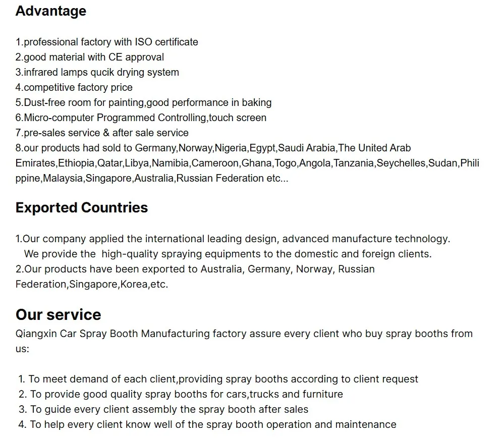Click service item 1 about client request

218,379
